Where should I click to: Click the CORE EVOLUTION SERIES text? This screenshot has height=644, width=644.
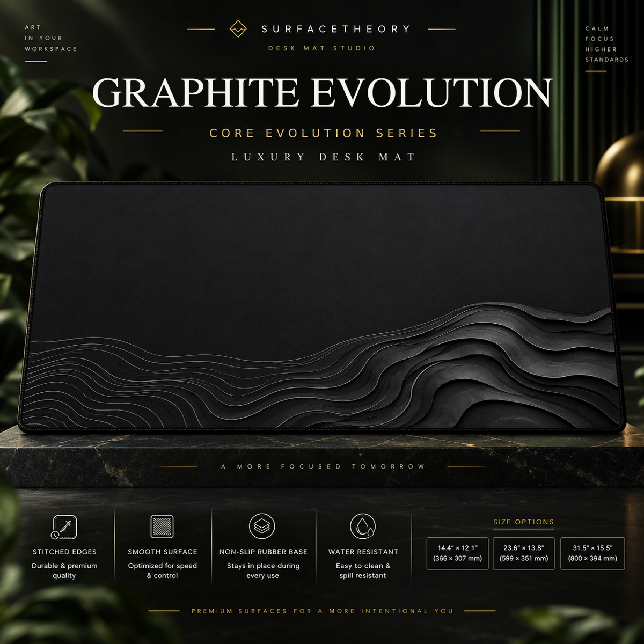(x=324, y=133)
